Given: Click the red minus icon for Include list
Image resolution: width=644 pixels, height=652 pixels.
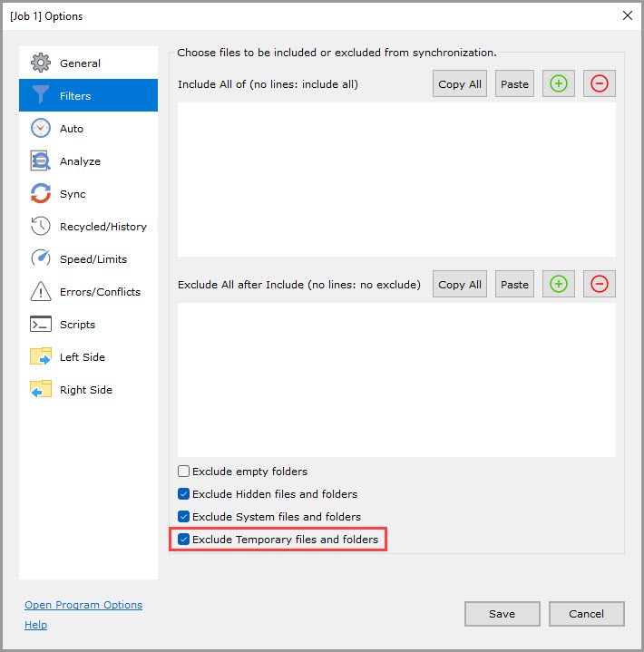Looking at the screenshot, I should (x=600, y=83).
